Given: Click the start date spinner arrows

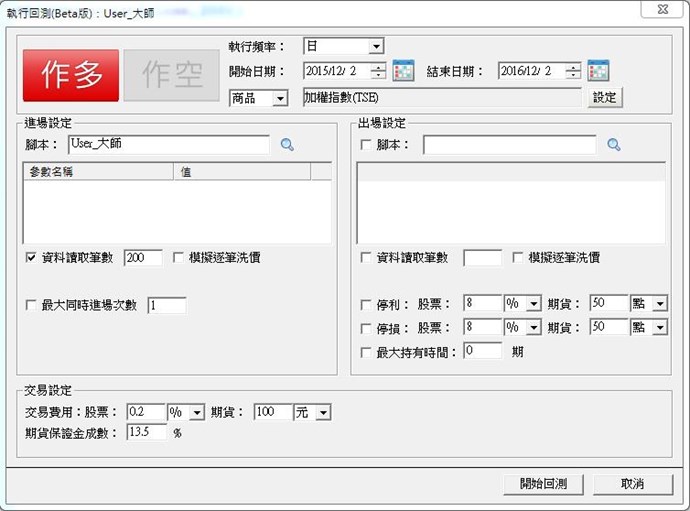Looking at the screenshot, I should [377, 71].
